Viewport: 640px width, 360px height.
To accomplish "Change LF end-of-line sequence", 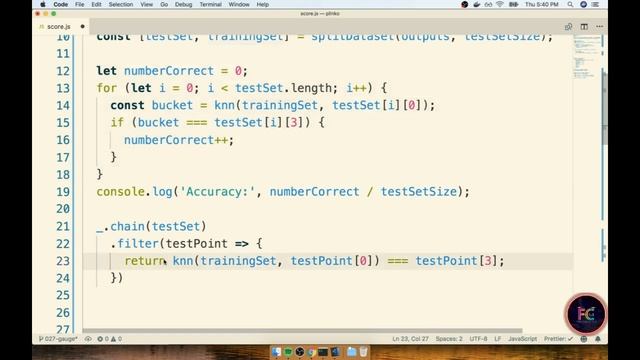I will tap(498, 339).
